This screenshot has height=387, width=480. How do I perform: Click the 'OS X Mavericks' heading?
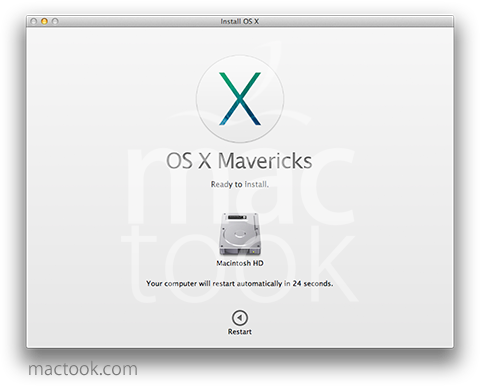coord(239,161)
